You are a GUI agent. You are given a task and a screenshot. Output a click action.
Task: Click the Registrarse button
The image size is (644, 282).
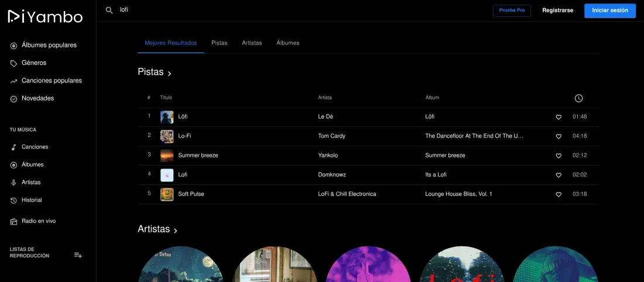coord(557,11)
